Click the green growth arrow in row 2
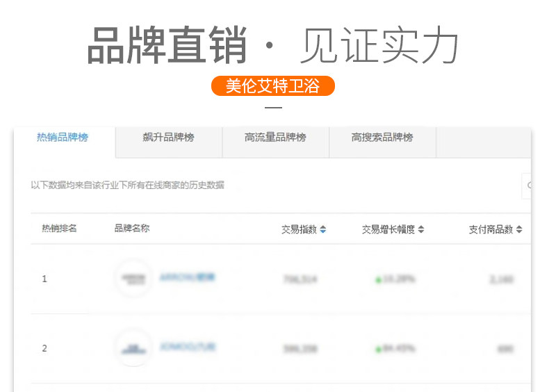The image size is (549, 392). (x=378, y=349)
